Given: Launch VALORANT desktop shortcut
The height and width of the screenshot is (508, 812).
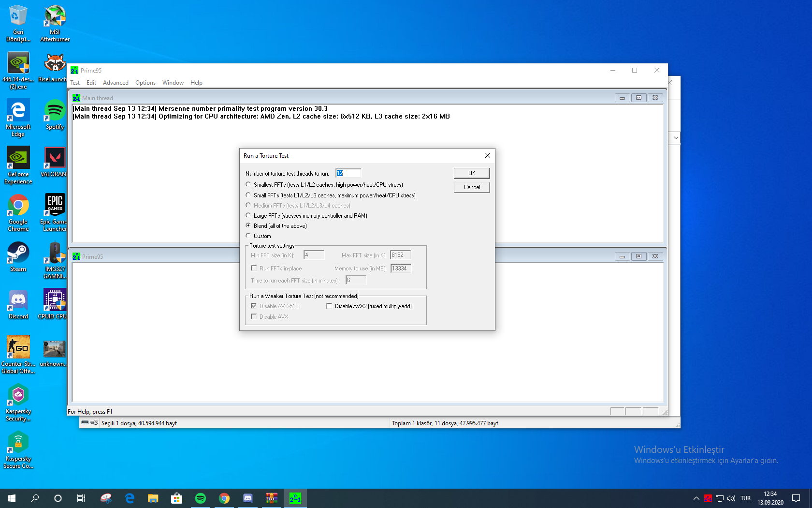Looking at the screenshot, I should pos(53,162).
